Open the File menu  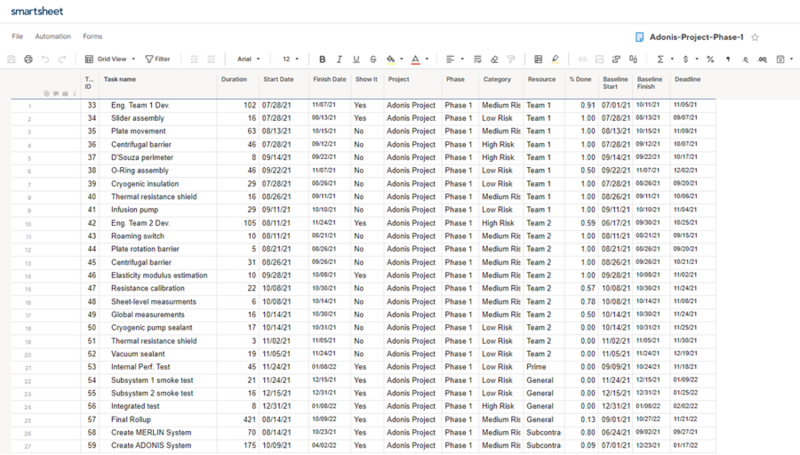click(x=17, y=36)
